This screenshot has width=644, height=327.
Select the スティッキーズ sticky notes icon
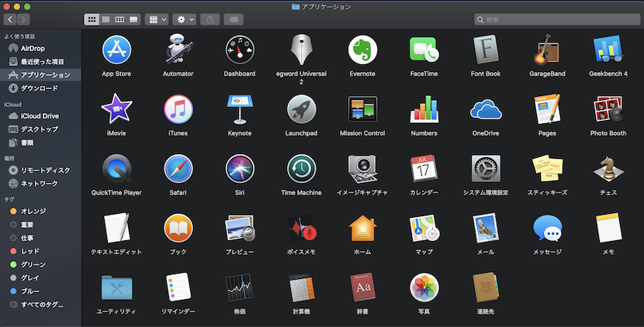click(547, 169)
